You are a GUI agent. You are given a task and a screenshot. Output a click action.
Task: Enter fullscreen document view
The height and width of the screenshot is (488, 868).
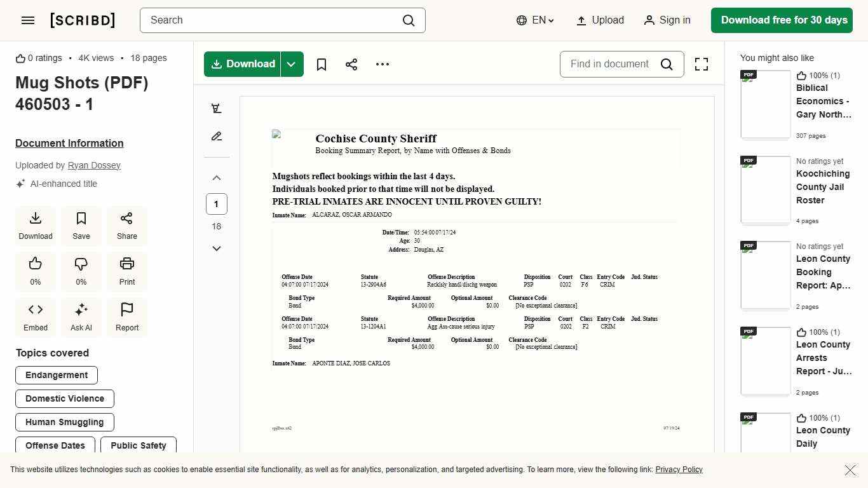pyautogui.click(x=701, y=64)
